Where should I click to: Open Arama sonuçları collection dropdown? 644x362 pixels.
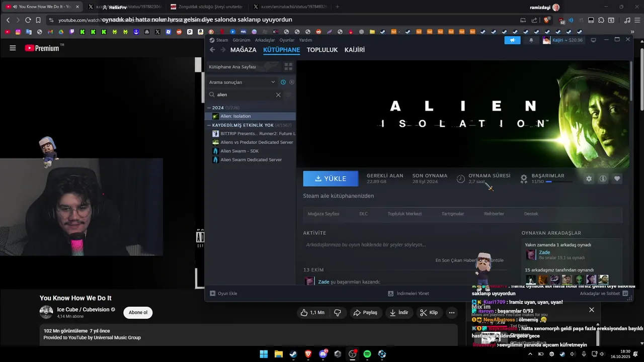pyautogui.click(x=242, y=82)
